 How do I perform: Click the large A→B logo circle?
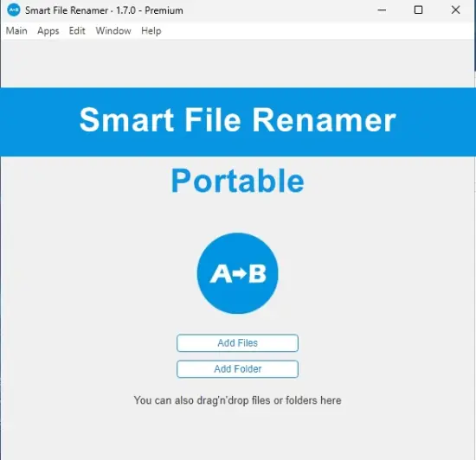click(x=238, y=273)
